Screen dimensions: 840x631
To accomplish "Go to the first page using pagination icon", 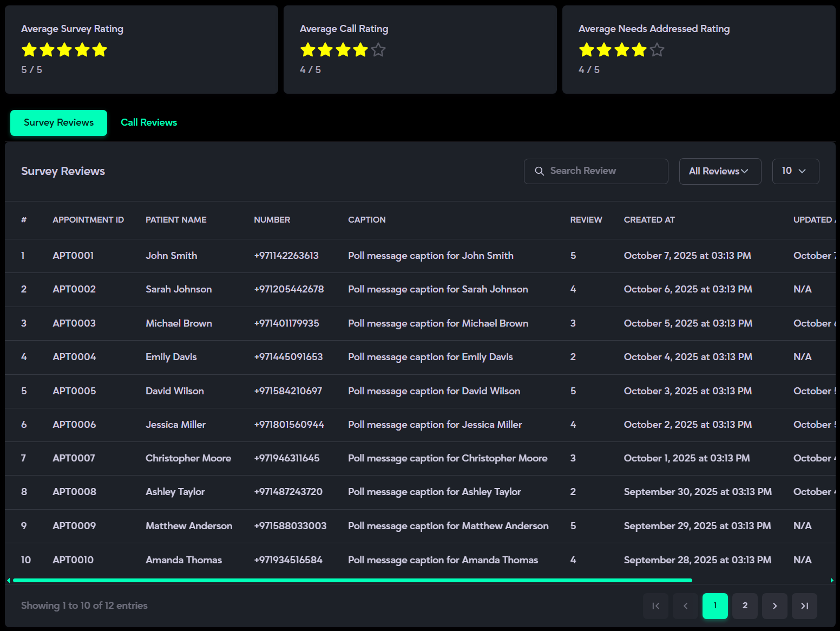I will [655, 606].
